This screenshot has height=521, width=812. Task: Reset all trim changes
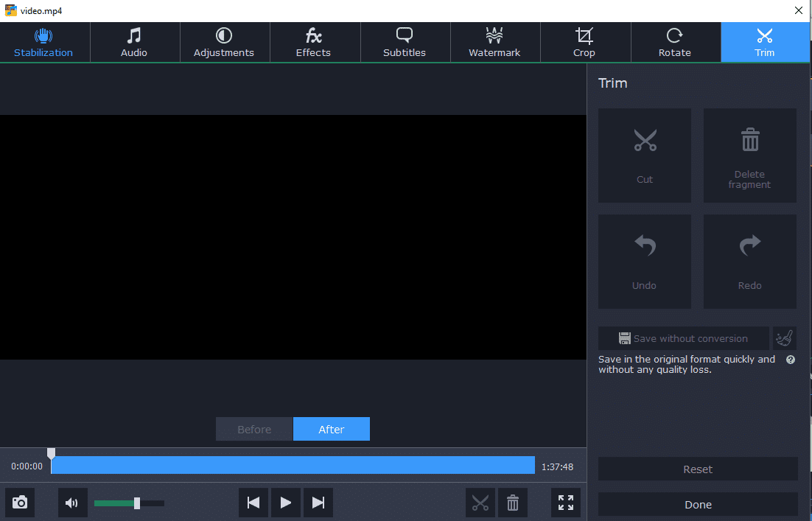coord(698,469)
